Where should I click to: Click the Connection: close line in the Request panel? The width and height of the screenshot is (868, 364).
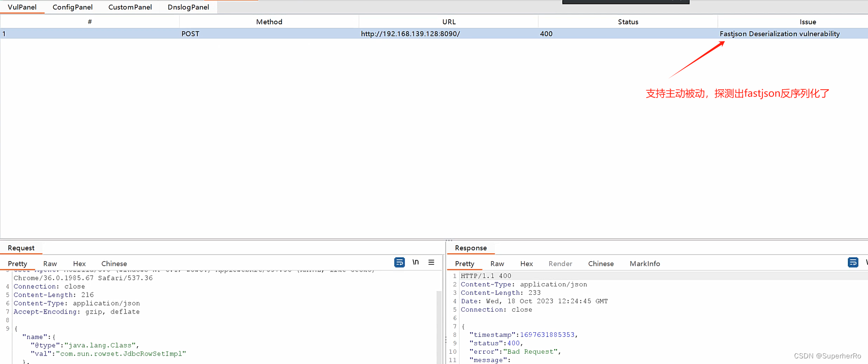point(49,286)
